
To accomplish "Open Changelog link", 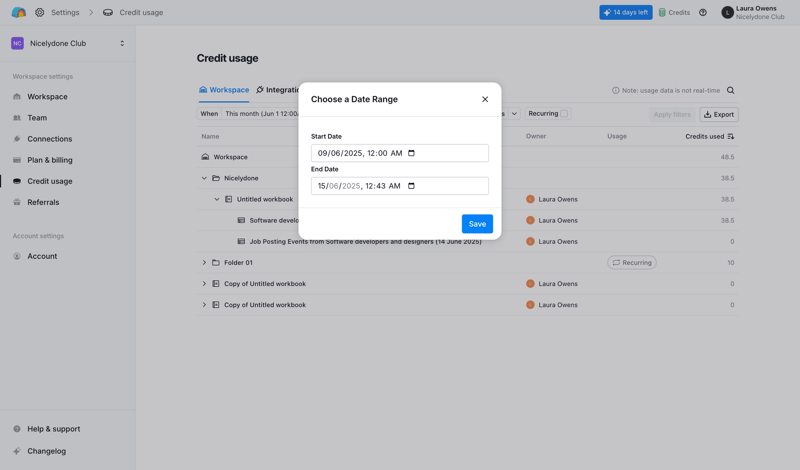I will [x=46, y=451].
